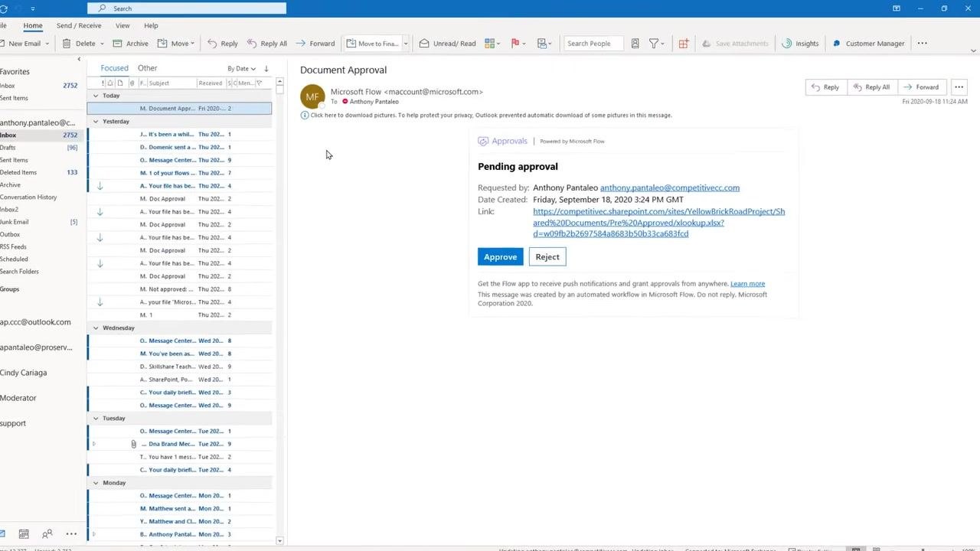
Task: Collapse the Tuesday message group
Action: (x=96, y=418)
